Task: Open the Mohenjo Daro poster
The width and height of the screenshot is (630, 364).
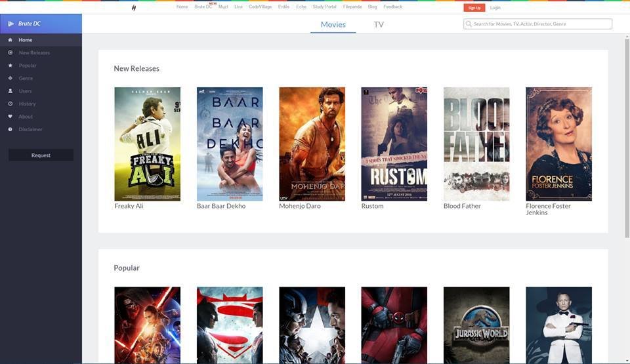Action: [312, 144]
